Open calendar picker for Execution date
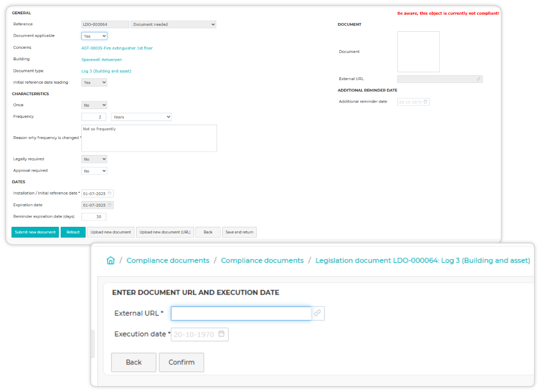Image resolution: width=540 pixels, height=392 pixels. click(221, 334)
